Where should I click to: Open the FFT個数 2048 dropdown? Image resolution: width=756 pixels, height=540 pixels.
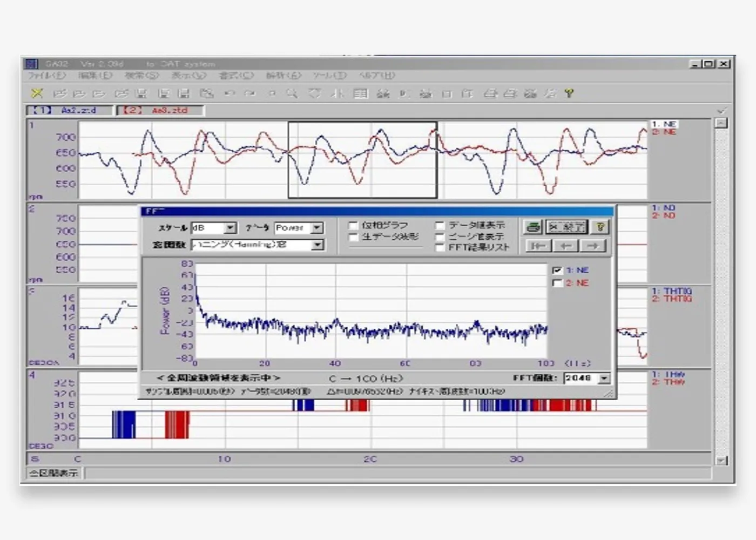(604, 379)
